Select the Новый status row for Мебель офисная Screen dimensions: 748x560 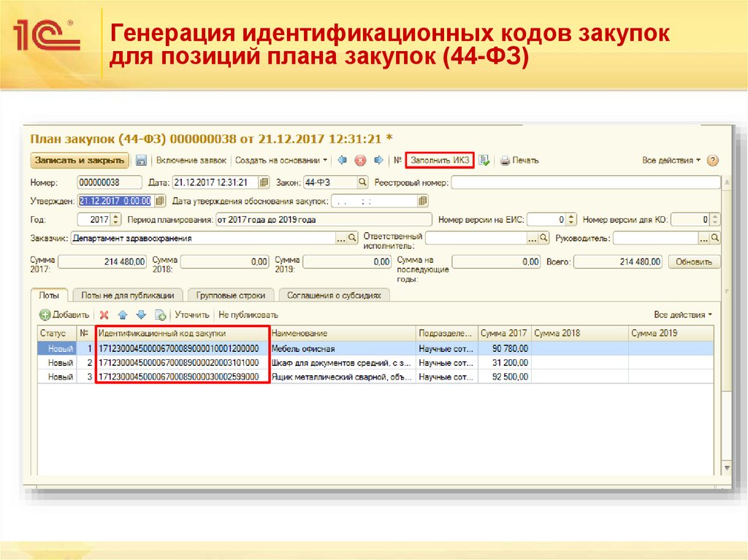[x=57, y=348]
